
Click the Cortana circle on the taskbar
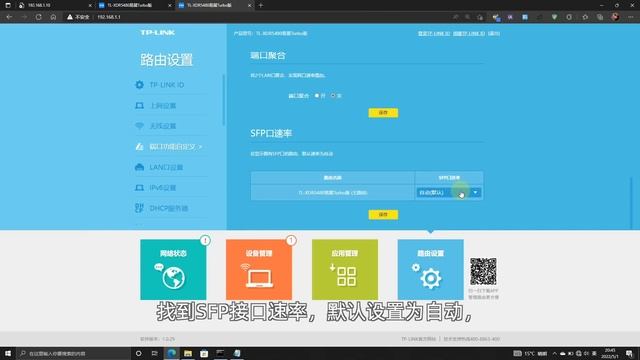[138, 353]
